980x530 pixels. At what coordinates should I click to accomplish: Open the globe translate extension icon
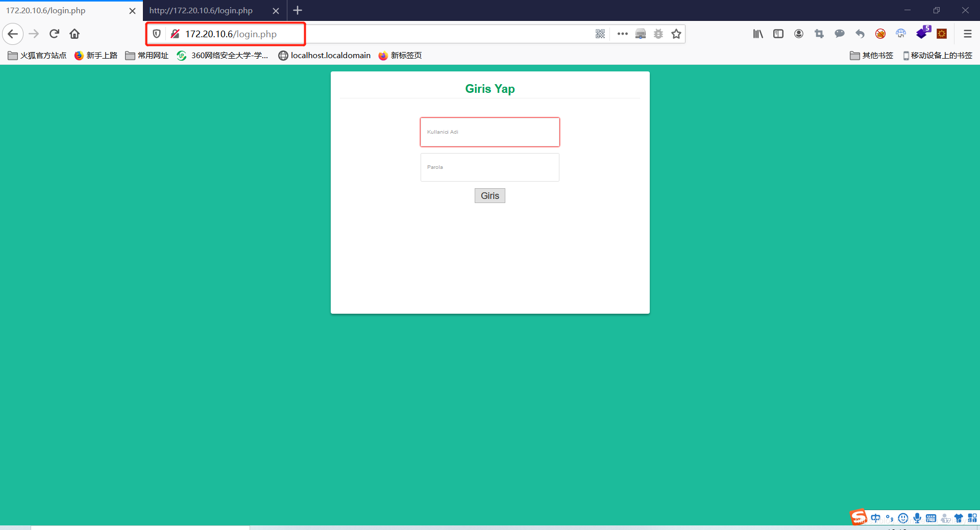901,34
